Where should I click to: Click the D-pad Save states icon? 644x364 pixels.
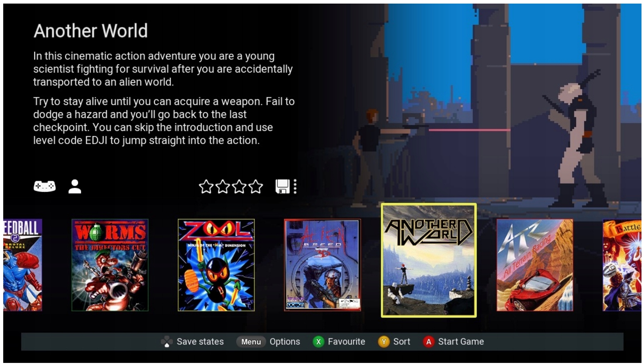pos(167,342)
